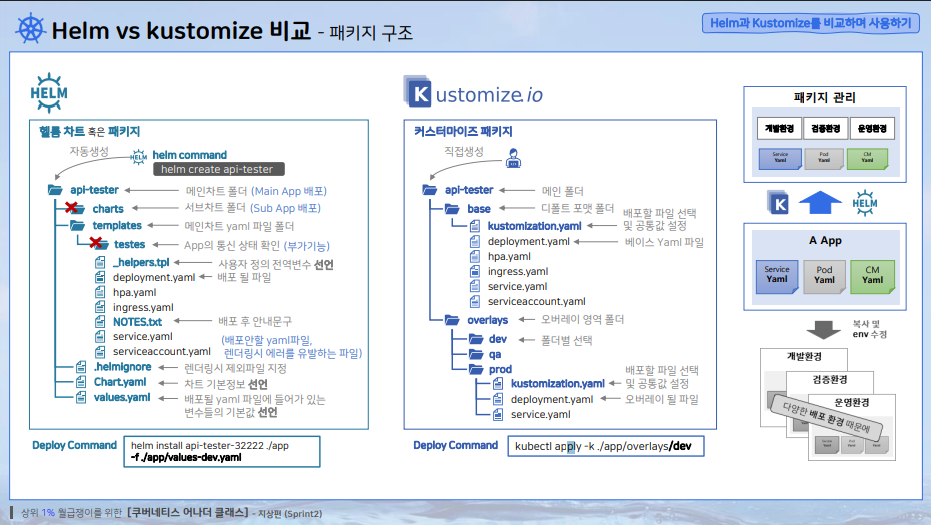Viewport: 931px width, 525px height.
Task: Click 'hpa.yaml' in Helm templates
Action: pyautogui.click(x=134, y=292)
